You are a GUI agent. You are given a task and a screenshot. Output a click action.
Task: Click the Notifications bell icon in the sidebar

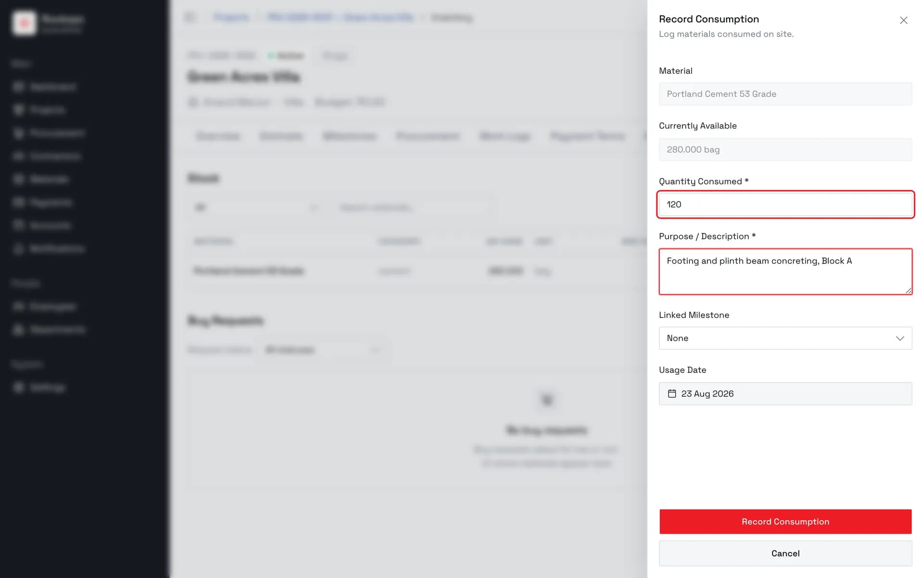[x=18, y=249]
